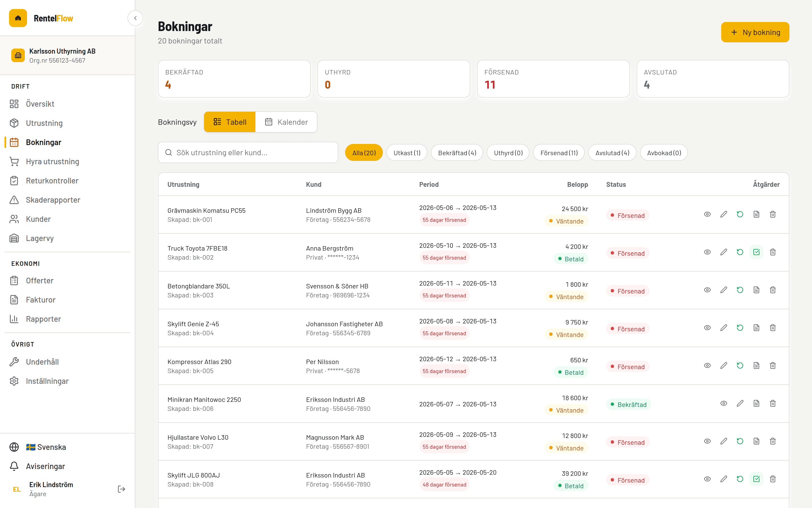Click the search field for utrustning eller kund
Image resolution: width=812 pixels, height=508 pixels.
(248, 152)
